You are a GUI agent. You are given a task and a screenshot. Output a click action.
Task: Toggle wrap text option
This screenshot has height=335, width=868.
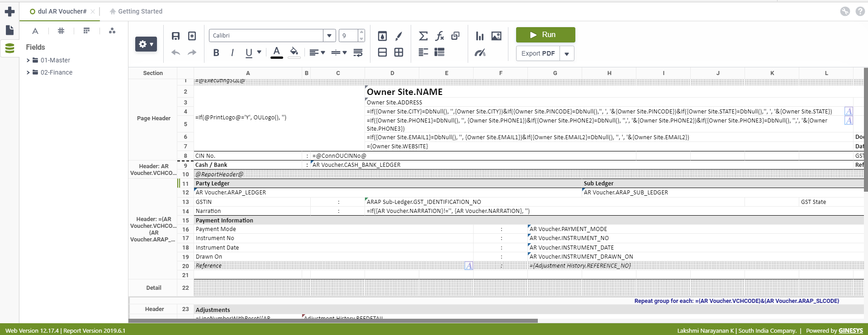(358, 52)
